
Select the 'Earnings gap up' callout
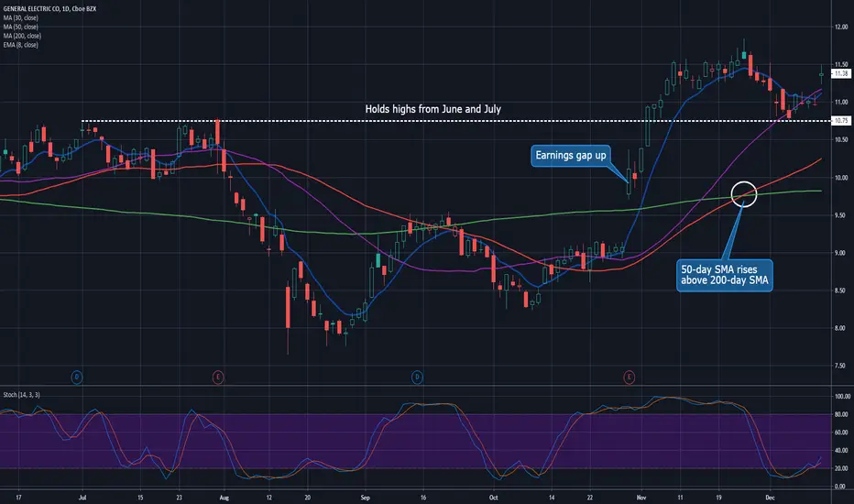(570, 156)
